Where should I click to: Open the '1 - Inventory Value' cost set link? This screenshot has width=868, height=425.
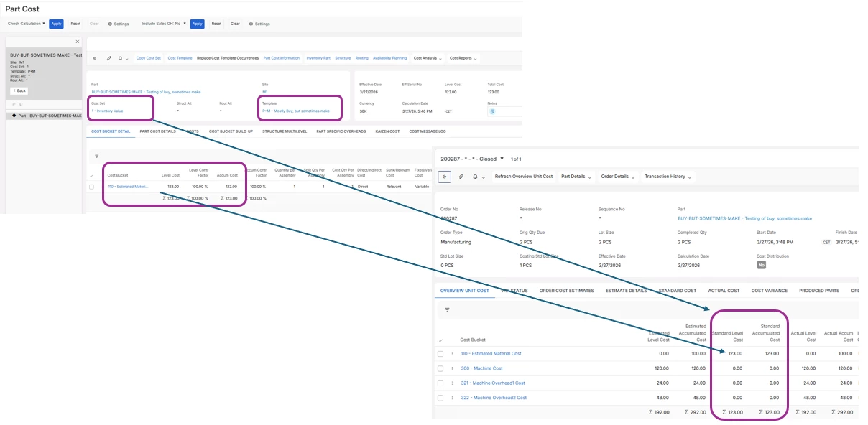107,111
